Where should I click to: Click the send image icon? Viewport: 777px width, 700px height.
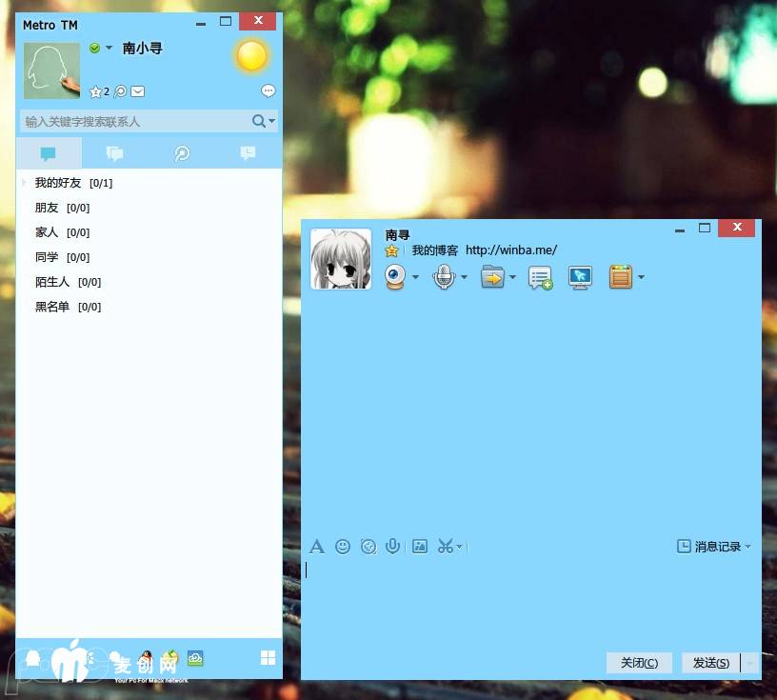(x=419, y=547)
